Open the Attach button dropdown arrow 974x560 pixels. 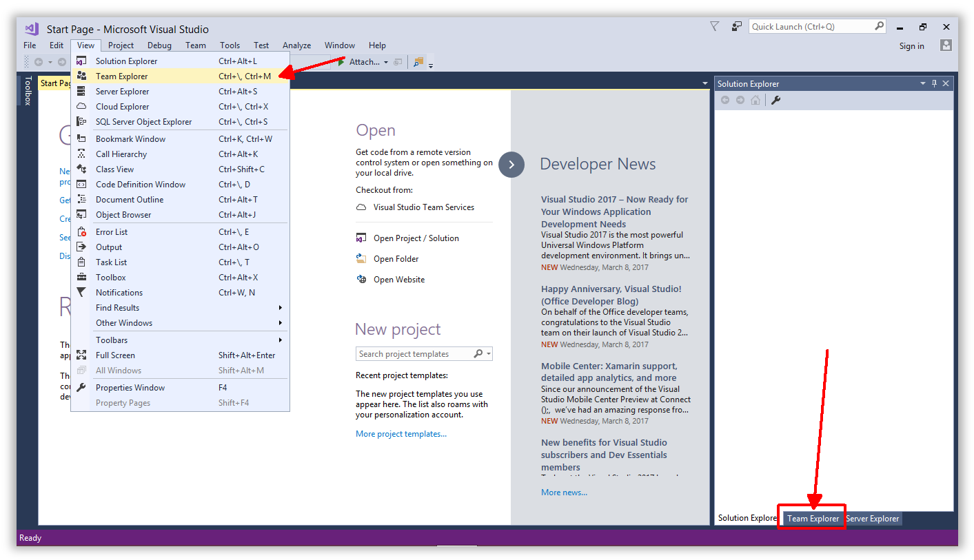click(x=386, y=62)
